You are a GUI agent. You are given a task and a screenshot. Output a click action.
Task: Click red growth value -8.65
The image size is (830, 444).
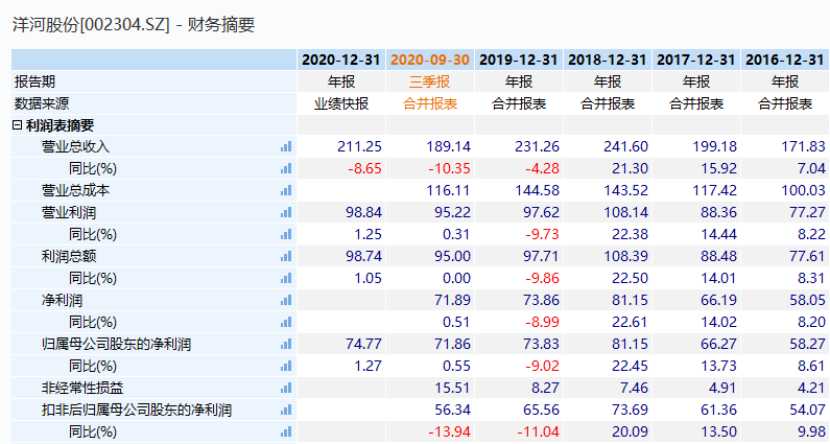[365, 169]
